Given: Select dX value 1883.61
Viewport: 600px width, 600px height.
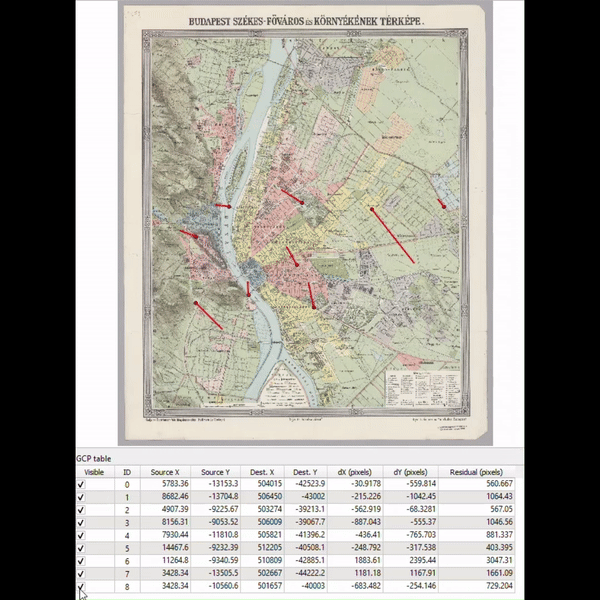Looking at the screenshot, I should [x=368, y=560].
